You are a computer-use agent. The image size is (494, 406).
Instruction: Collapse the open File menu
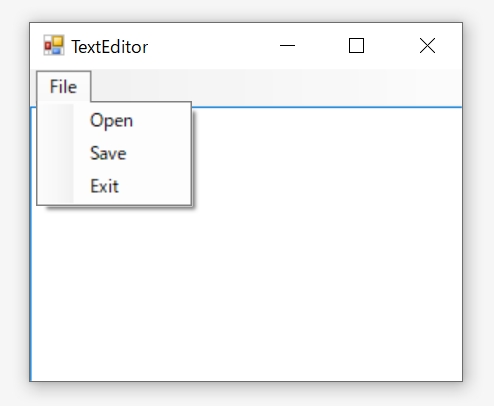pos(63,87)
